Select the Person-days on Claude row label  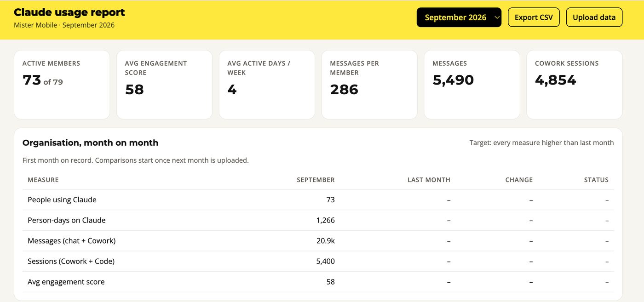(x=67, y=220)
